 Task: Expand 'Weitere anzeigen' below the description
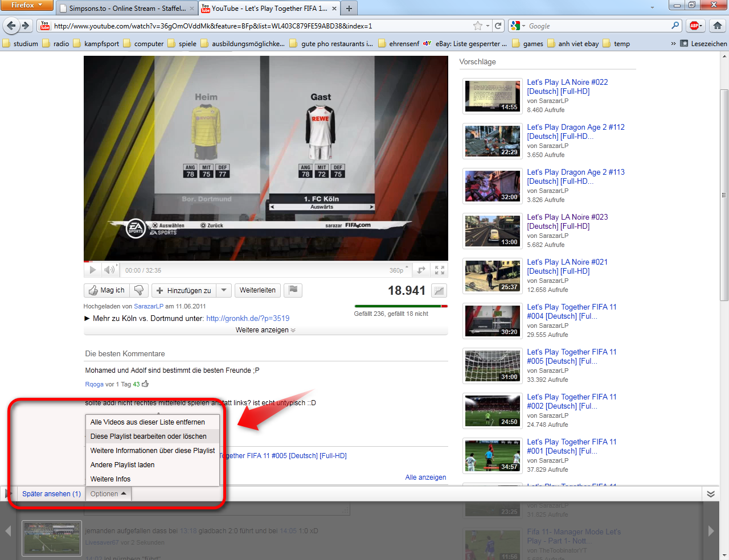265,330
